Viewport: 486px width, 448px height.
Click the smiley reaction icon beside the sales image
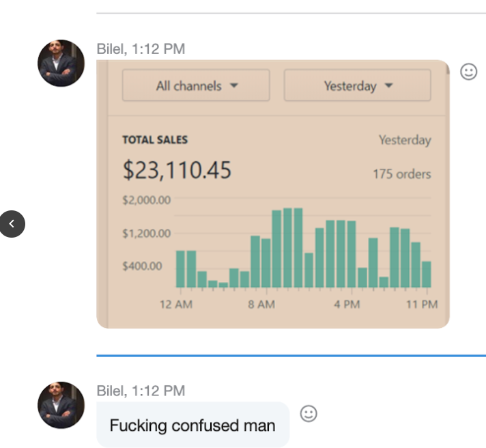[x=468, y=72]
